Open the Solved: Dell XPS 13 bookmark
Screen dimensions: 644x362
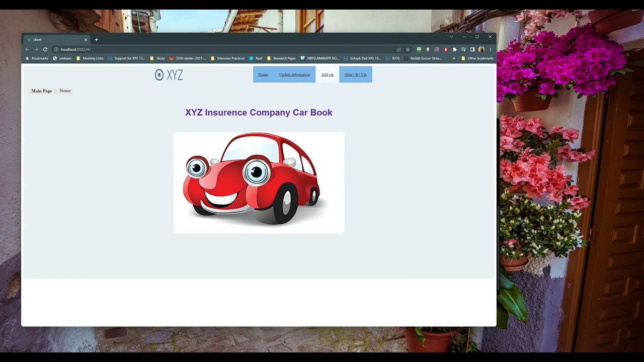362,58
